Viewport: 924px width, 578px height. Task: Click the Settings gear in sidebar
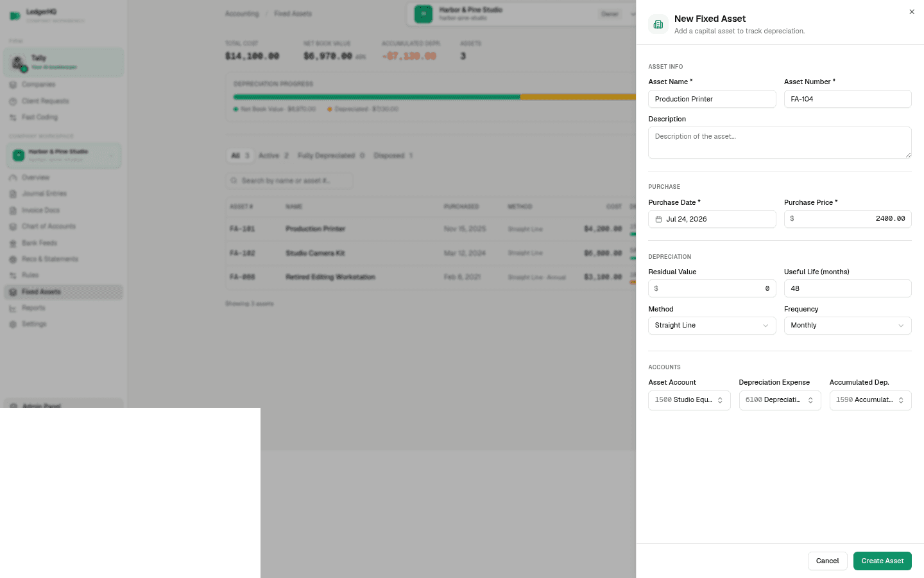tap(13, 324)
